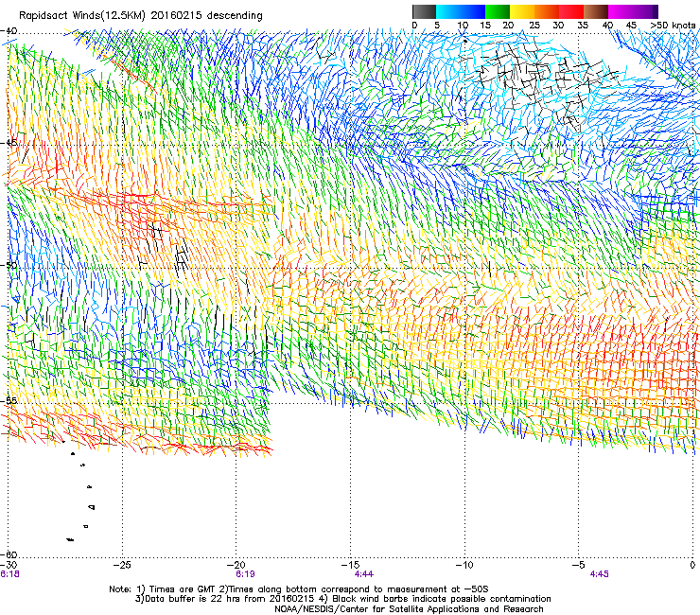This screenshot has height=615, width=700.
Task: Click the '20' legend scale label
Action: point(508,26)
